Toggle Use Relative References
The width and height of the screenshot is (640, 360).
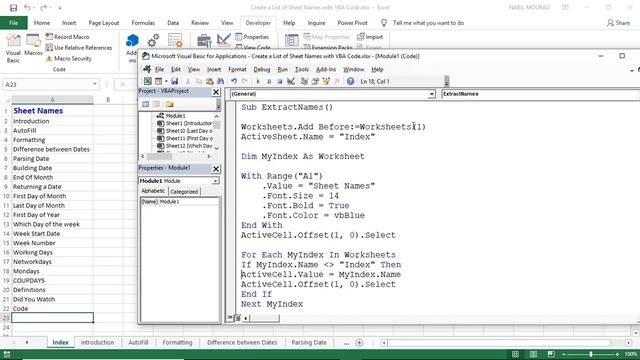[x=78, y=48]
